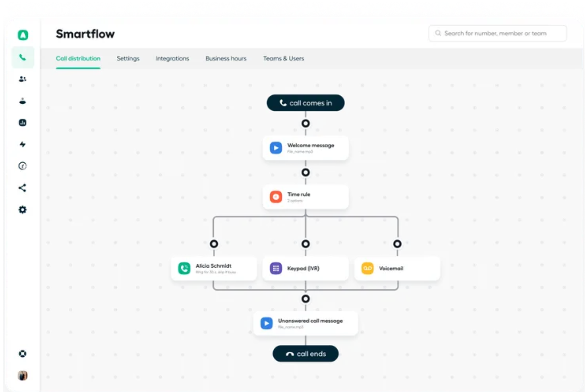Click the call comes in node
Screen dimensions: 588x392
click(x=305, y=102)
